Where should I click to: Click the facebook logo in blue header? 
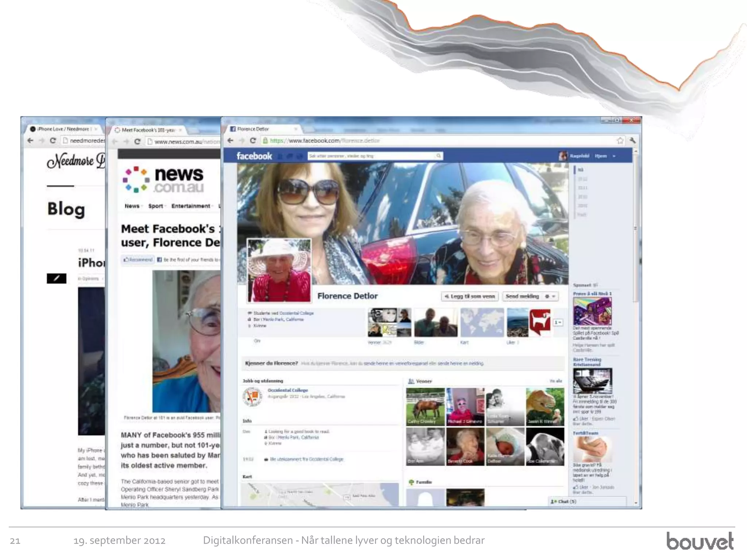[254, 156]
